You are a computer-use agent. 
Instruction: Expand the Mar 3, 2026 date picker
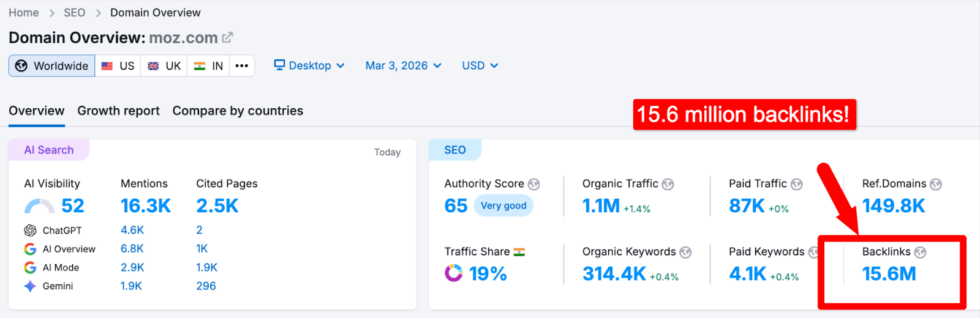[x=403, y=65]
